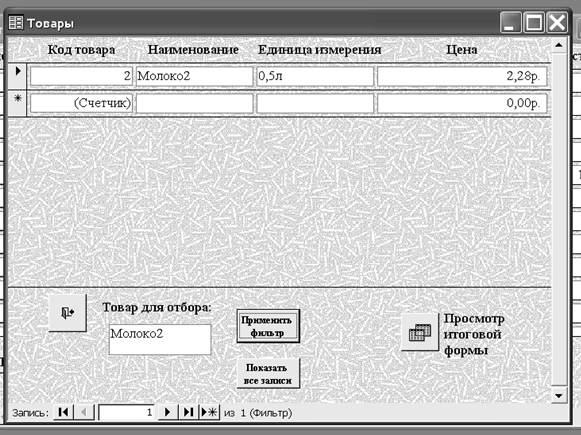Image resolution: width=581 pixels, height=435 pixels.
Task: Click the vertical scrollbar track
Action: pos(559,220)
